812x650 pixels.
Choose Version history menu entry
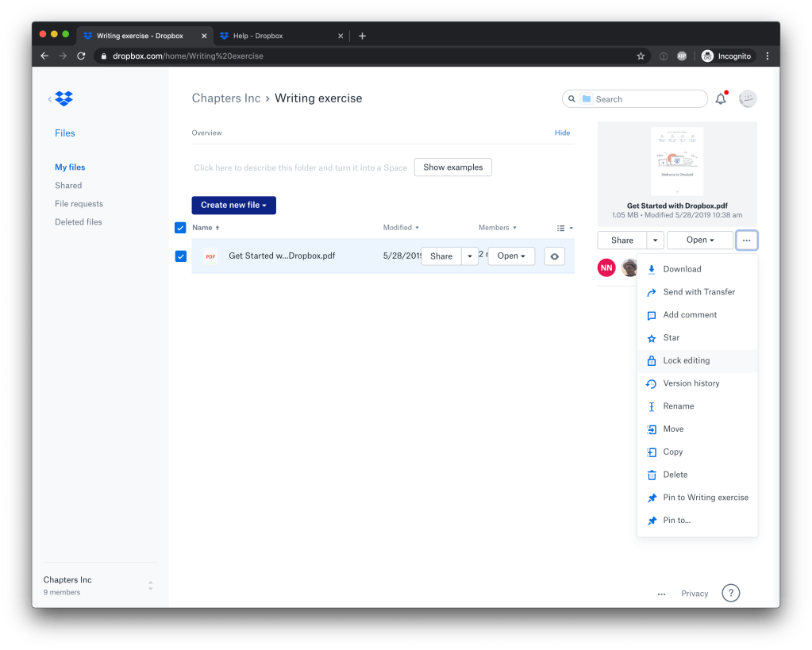coord(691,383)
